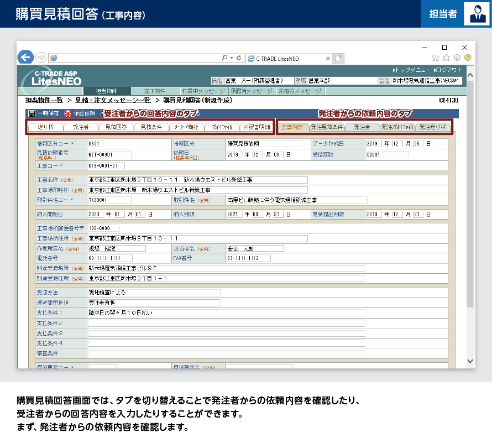Click the smiley feedback icon
Screen dimensions: 492x448
tap(467, 58)
